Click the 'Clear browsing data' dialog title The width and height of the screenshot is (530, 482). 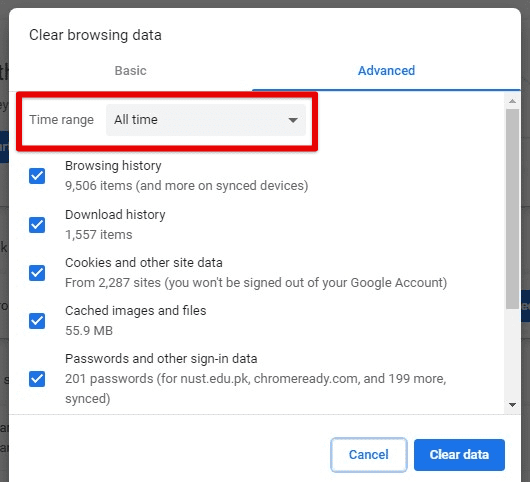(x=95, y=35)
